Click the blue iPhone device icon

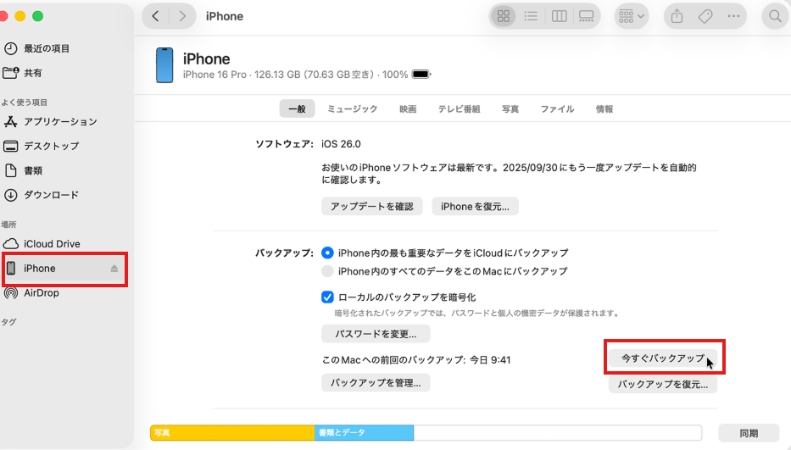tap(164, 65)
